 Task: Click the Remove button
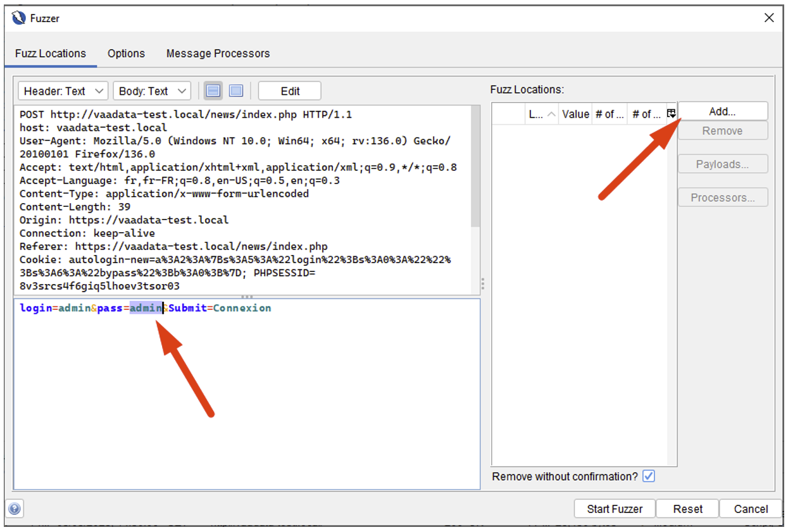click(722, 130)
